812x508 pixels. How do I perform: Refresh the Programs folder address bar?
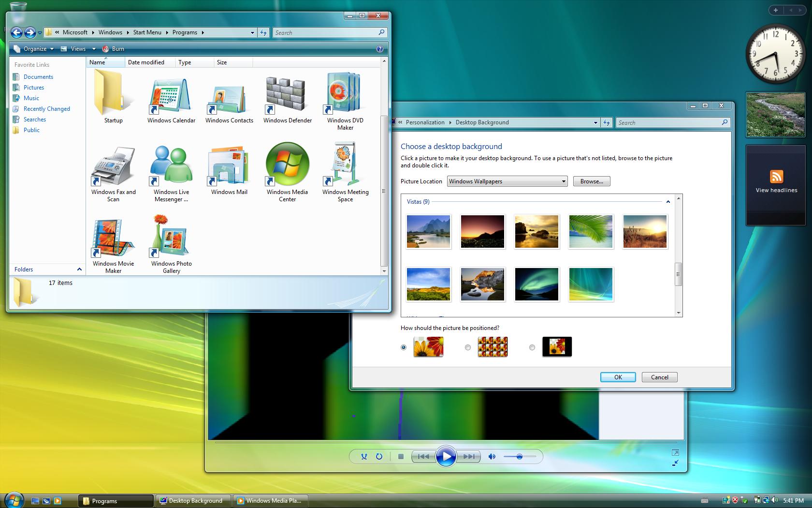click(x=263, y=32)
